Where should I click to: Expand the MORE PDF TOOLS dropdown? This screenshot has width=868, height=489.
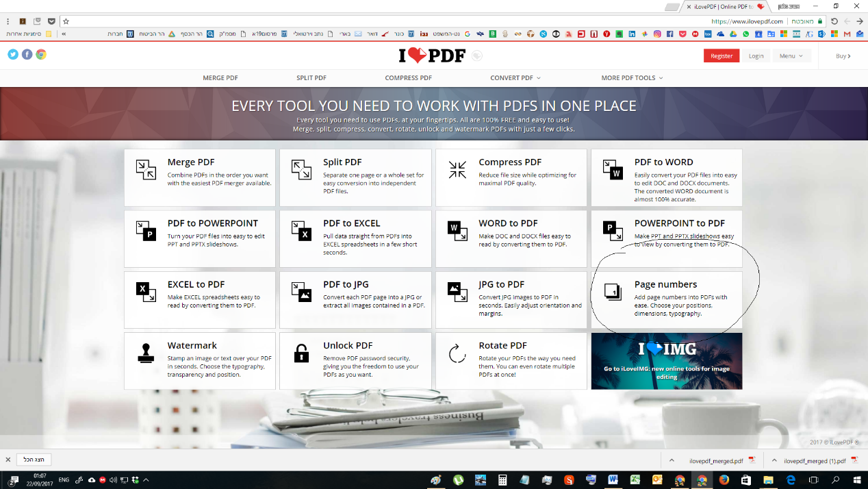click(632, 78)
